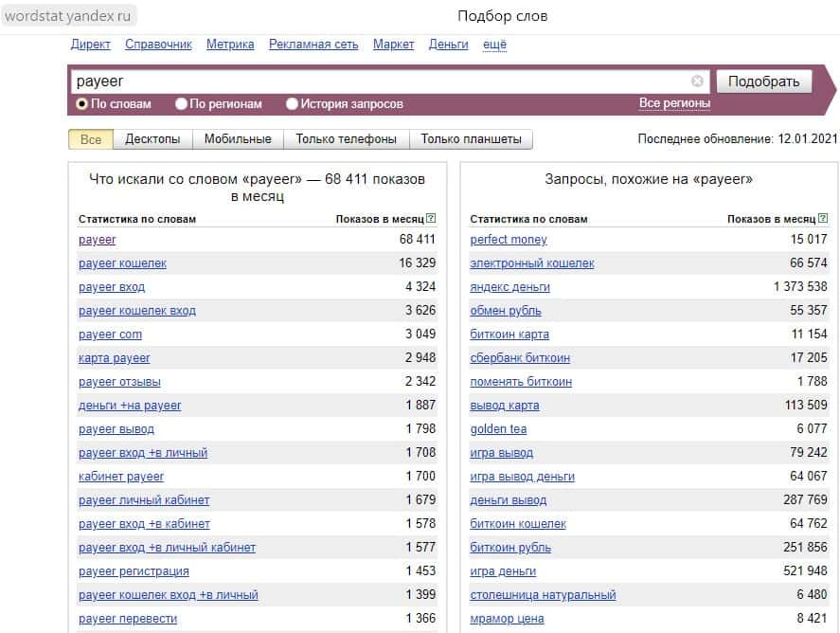The image size is (840, 633).
Task: Switch to the Десктопы tab
Action: coord(152,139)
